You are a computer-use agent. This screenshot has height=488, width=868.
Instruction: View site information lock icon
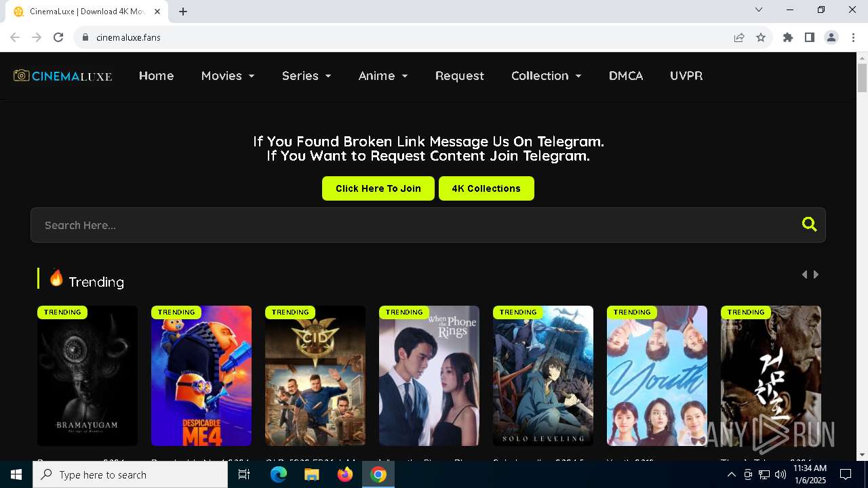(85, 37)
